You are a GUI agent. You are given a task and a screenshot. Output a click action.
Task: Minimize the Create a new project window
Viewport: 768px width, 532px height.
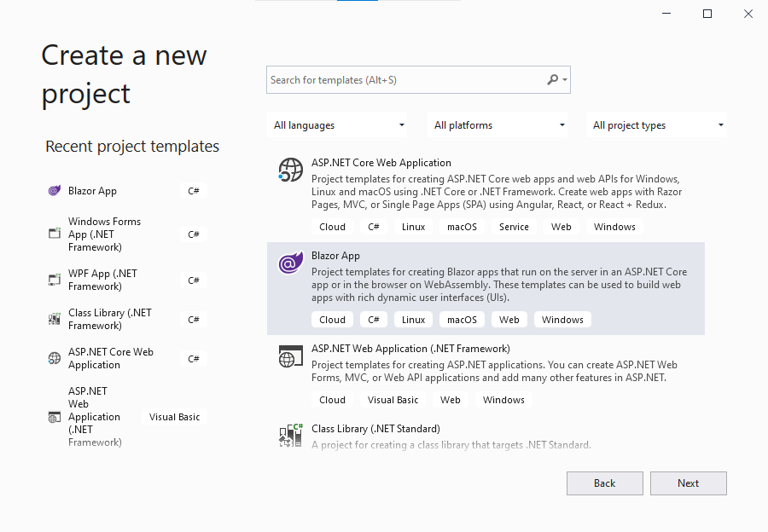(x=666, y=14)
